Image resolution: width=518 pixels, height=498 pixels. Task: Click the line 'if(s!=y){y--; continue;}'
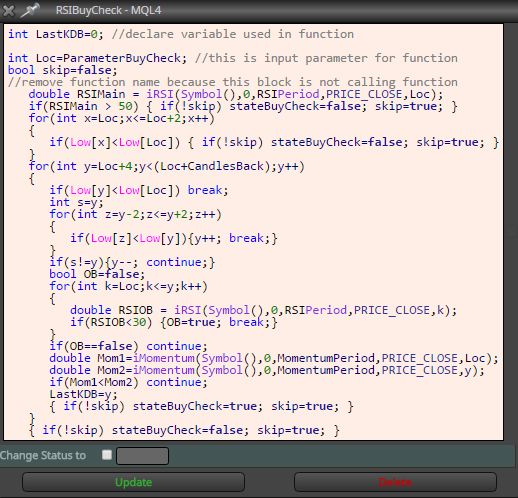pyautogui.click(x=132, y=262)
